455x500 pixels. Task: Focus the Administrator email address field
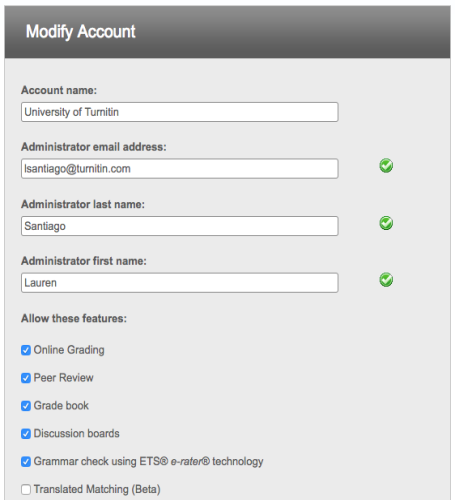point(180,169)
